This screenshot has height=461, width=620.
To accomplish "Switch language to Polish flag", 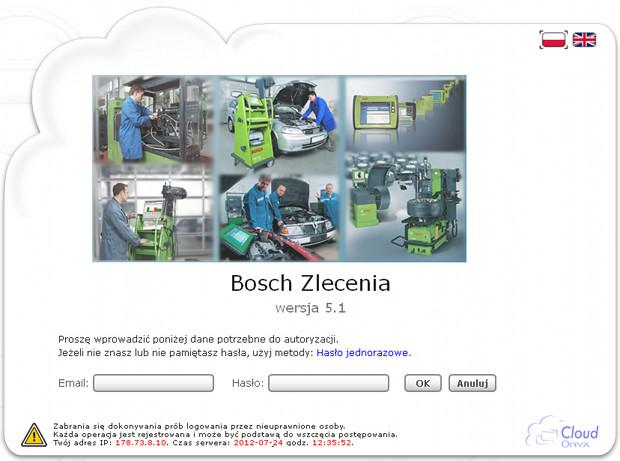I will point(553,40).
